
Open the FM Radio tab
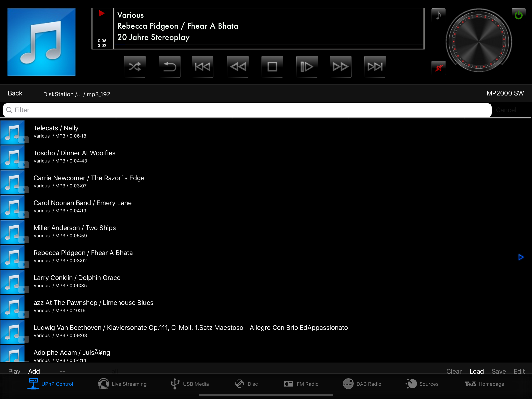[301, 384]
